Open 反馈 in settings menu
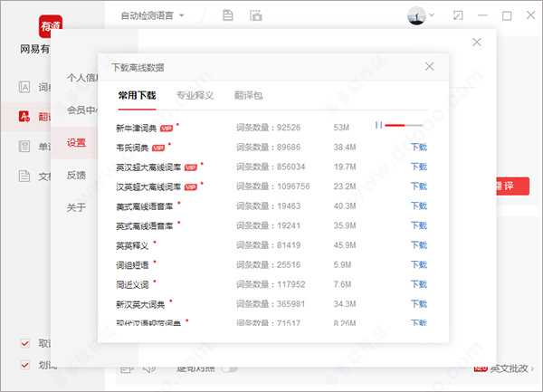Image resolution: width=543 pixels, height=392 pixels. [x=76, y=176]
